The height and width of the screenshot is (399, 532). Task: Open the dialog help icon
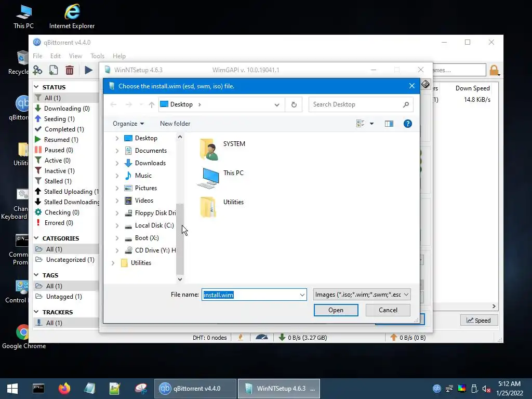407,124
